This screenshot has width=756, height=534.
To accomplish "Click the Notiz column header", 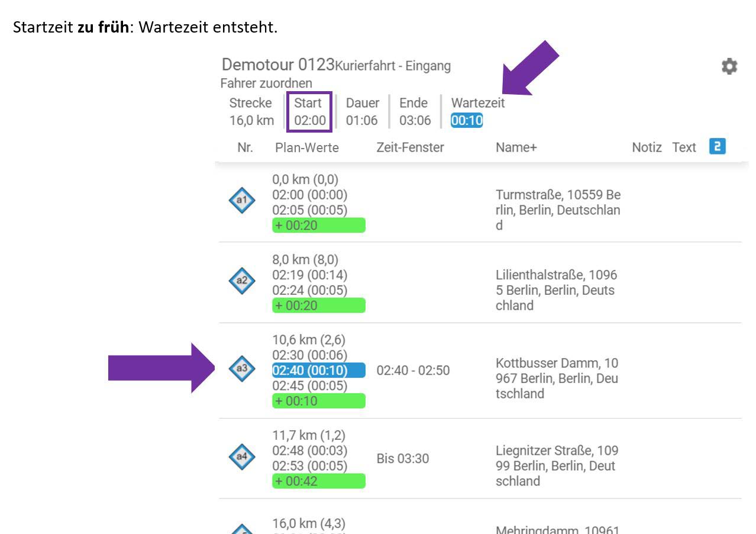I will coord(646,147).
